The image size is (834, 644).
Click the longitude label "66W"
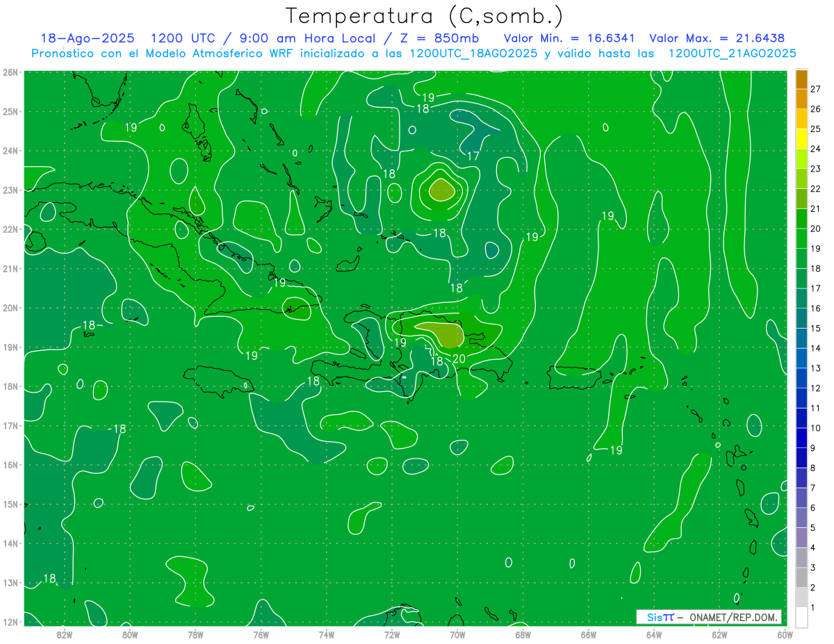pos(588,634)
